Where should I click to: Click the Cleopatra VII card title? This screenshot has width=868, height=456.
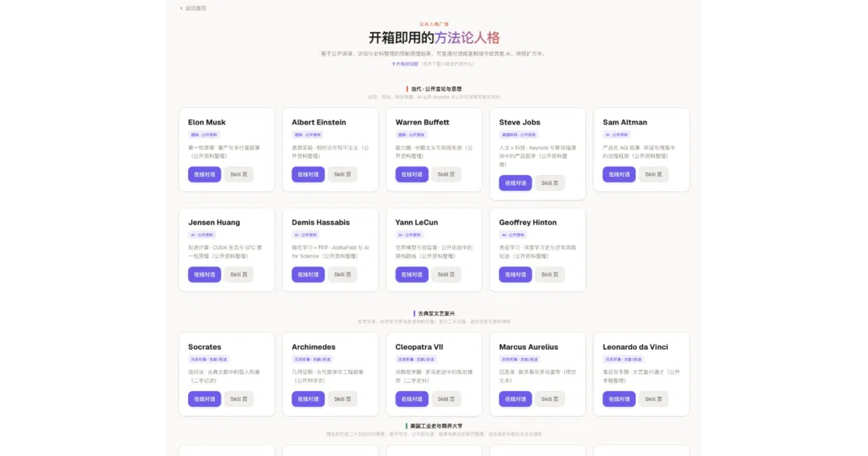click(x=420, y=347)
